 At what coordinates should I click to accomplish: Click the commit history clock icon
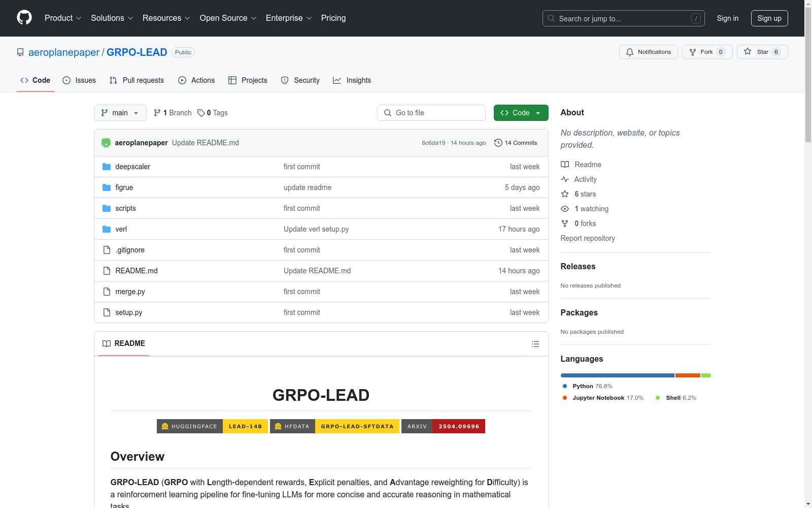[x=498, y=143]
